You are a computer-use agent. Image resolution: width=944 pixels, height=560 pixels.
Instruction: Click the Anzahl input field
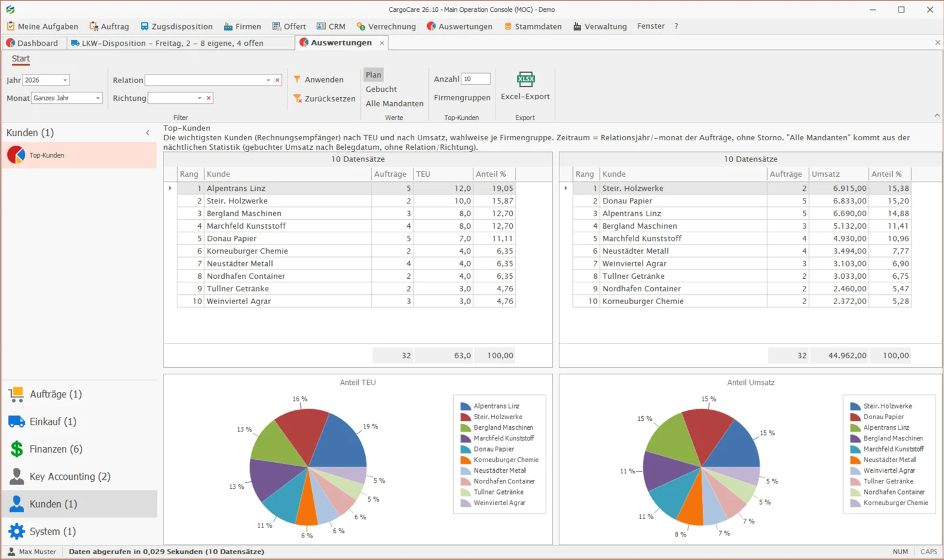pyautogui.click(x=476, y=79)
